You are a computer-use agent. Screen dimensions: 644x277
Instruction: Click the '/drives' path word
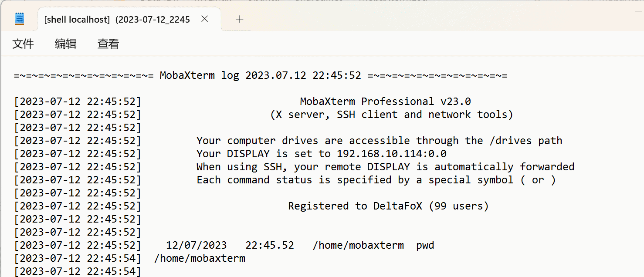tap(510, 141)
